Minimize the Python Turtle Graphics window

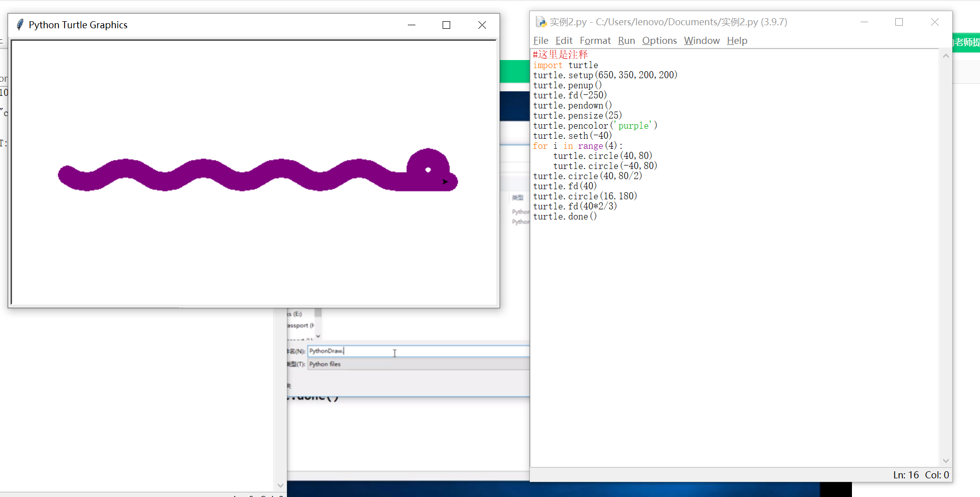pyautogui.click(x=411, y=25)
